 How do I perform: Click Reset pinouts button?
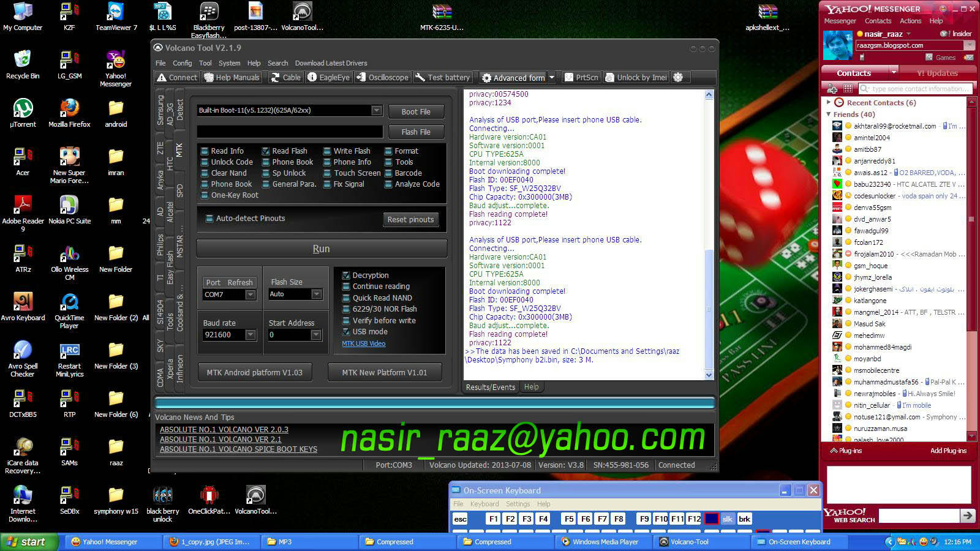tap(410, 219)
